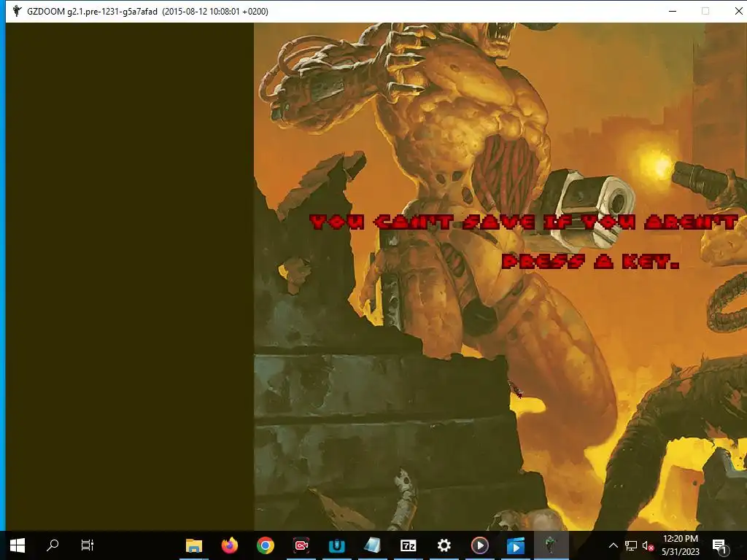Minimize the GZDOOM window
This screenshot has width=747, height=560.
673,11
